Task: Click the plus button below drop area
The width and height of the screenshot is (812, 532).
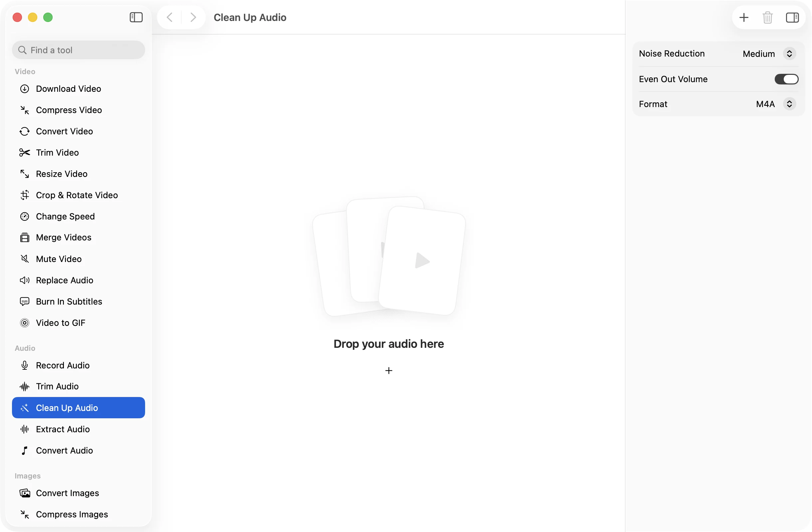Action: point(389,371)
